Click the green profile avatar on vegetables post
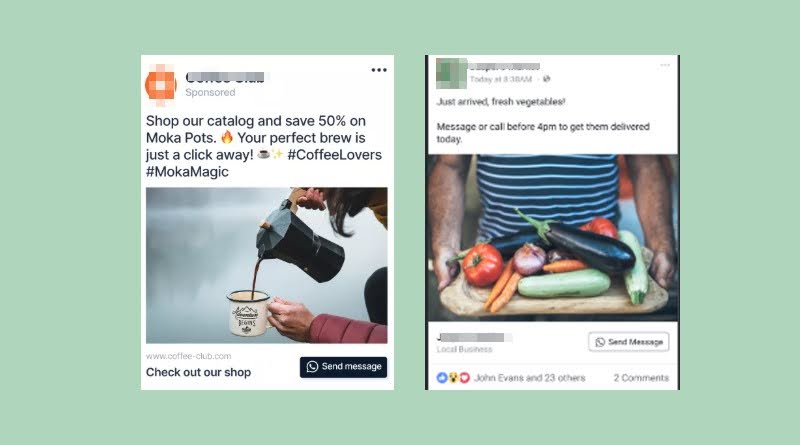 [452, 73]
